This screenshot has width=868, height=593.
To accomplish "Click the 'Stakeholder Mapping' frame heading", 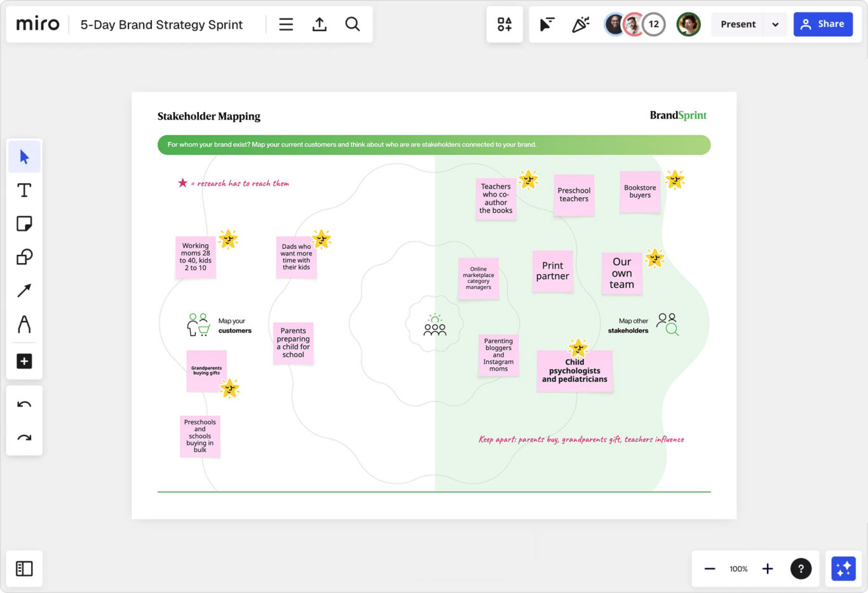I will point(209,116).
